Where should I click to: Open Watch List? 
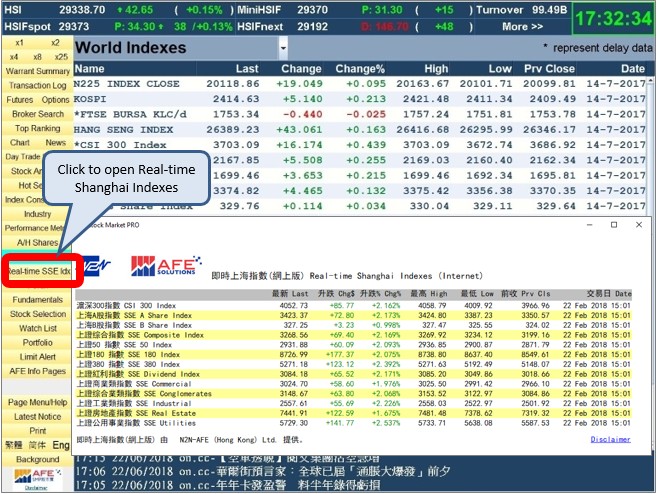coord(38,328)
